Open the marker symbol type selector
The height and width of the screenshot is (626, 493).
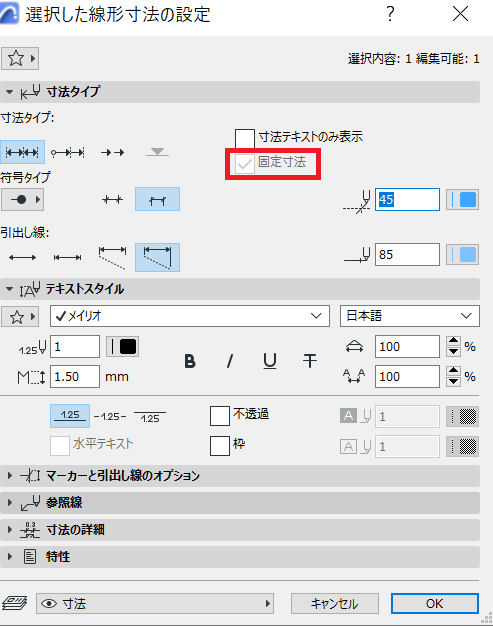22,199
